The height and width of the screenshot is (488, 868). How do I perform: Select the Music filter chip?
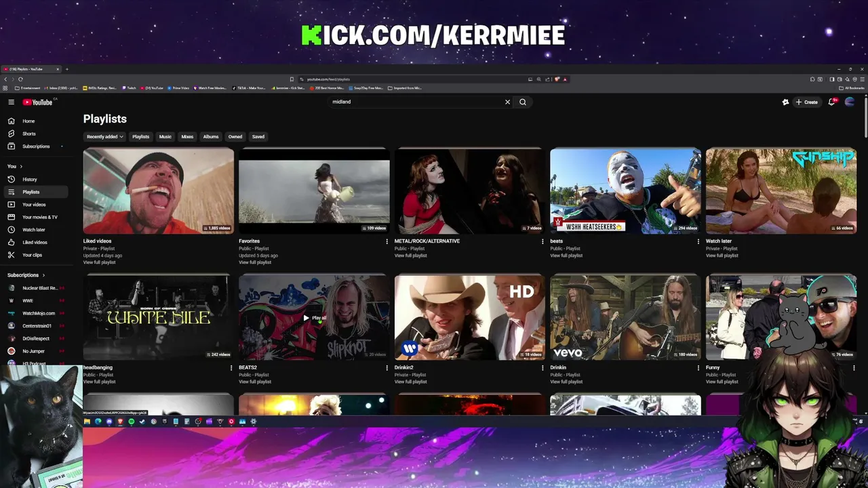pyautogui.click(x=165, y=136)
